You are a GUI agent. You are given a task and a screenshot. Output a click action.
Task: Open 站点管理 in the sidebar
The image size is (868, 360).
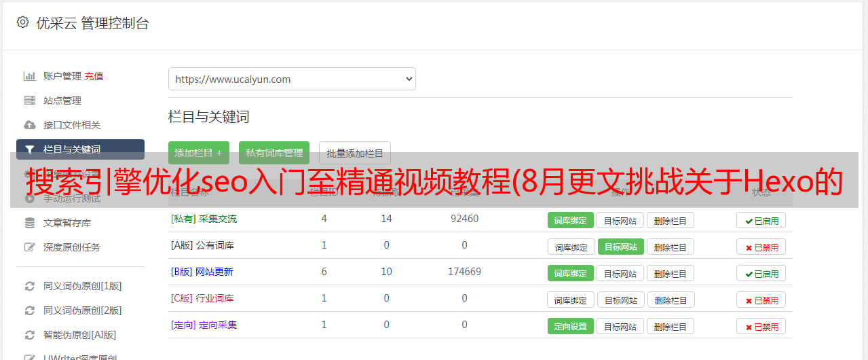62,101
